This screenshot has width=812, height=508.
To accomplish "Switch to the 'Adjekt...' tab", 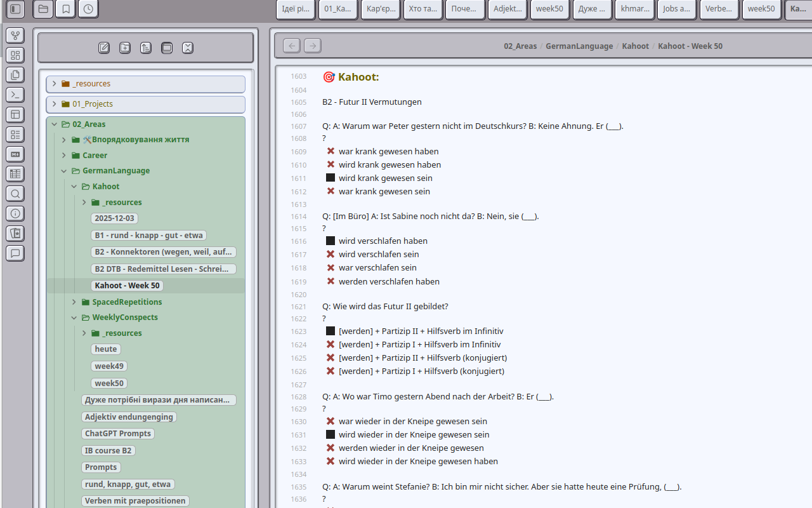I will [508, 10].
